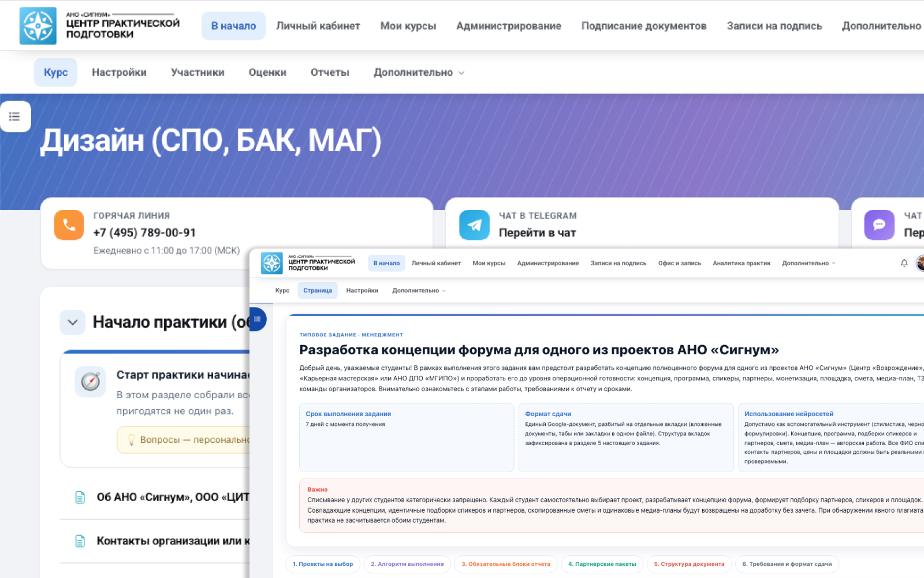The image size is (924, 578).
Task: Click Срок выполнения задания card
Action: tap(407, 438)
